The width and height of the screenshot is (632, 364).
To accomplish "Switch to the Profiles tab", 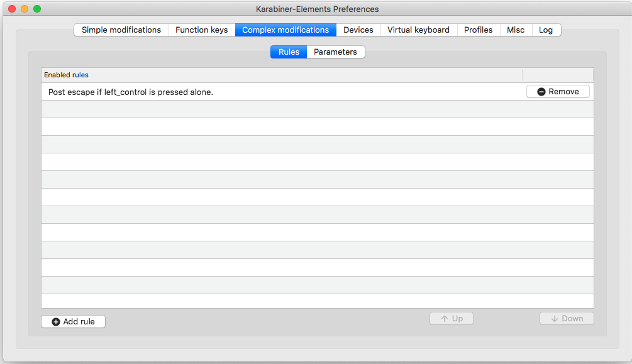I will (x=479, y=30).
